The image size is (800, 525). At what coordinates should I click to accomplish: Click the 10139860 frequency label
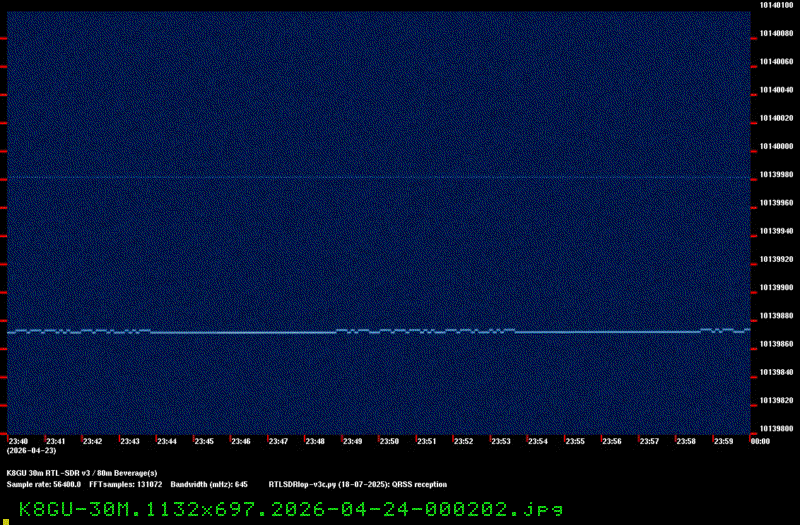click(777, 344)
